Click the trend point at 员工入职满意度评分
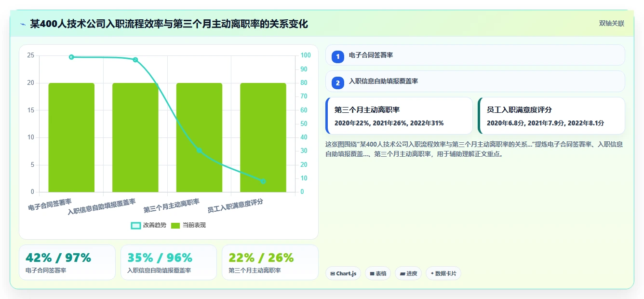The width and height of the screenshot is (644, 299). coord(263,181)
